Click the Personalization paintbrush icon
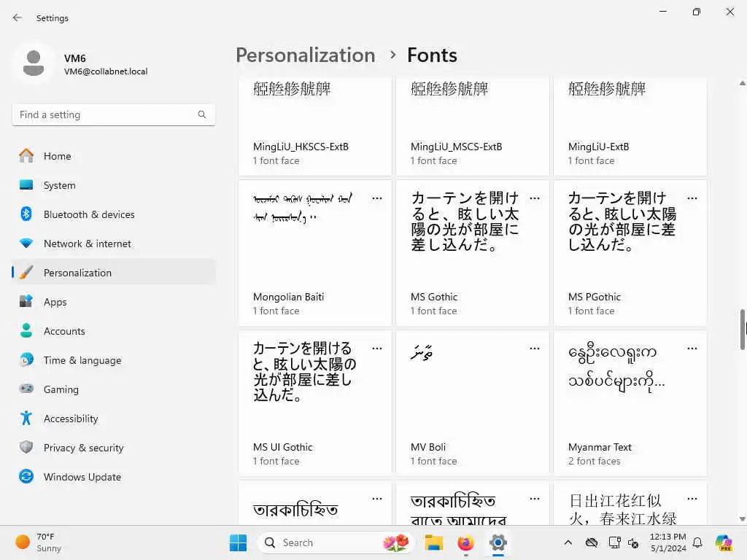747x560 pixels. (x=26, y=272)
